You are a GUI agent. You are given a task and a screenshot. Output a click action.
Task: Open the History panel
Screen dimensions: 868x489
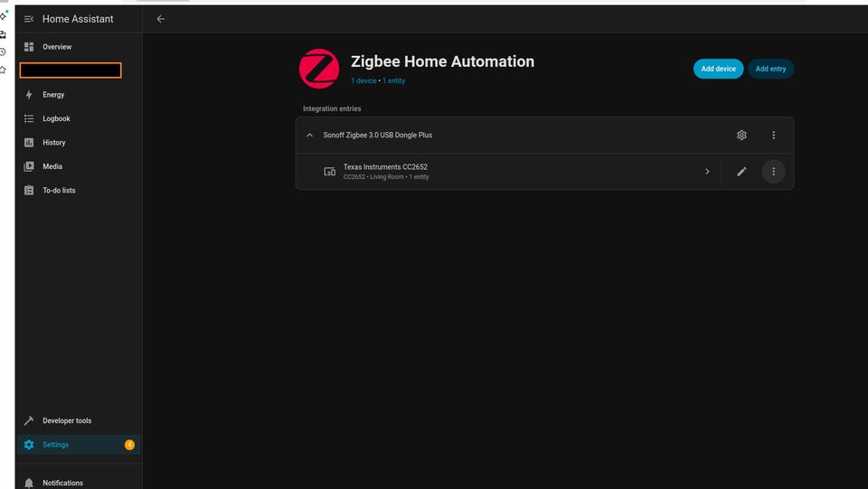(78, 142)
